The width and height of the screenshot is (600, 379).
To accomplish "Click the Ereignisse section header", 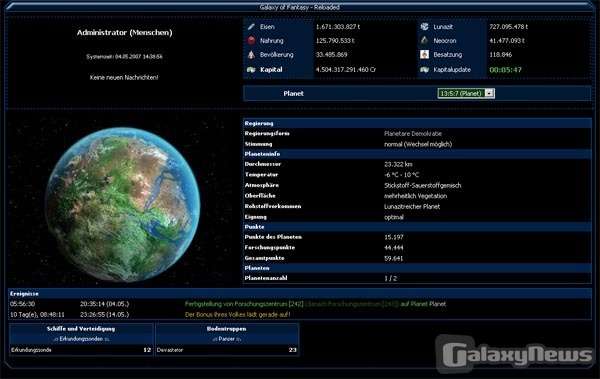I will (x=300, y=294).
